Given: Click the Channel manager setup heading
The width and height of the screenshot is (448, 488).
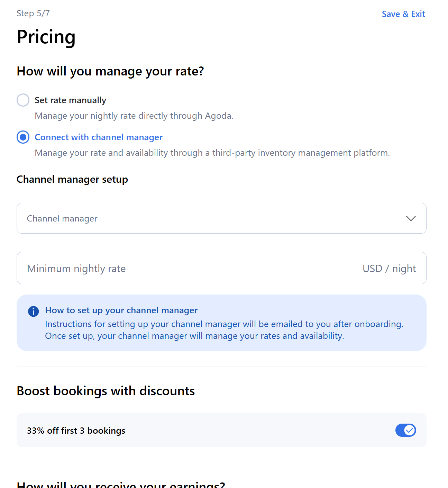Looking at the screenshot, I should click(x=72, y=179).
